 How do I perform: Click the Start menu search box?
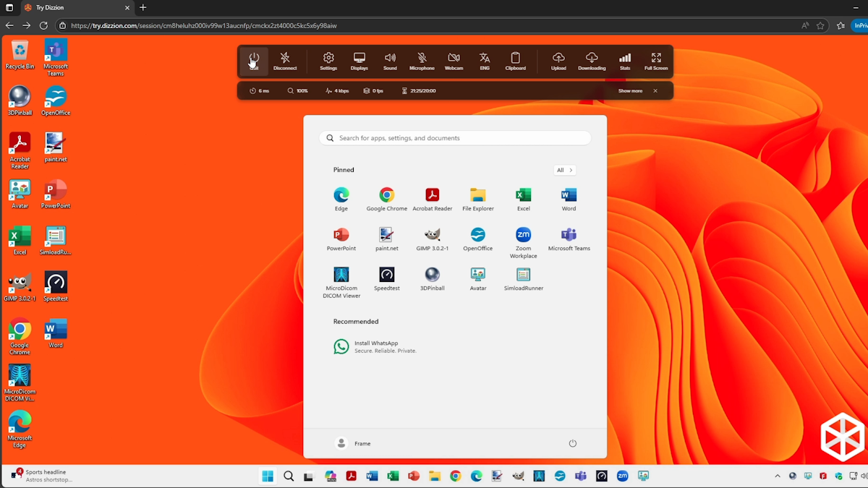(x=455, y=138)
